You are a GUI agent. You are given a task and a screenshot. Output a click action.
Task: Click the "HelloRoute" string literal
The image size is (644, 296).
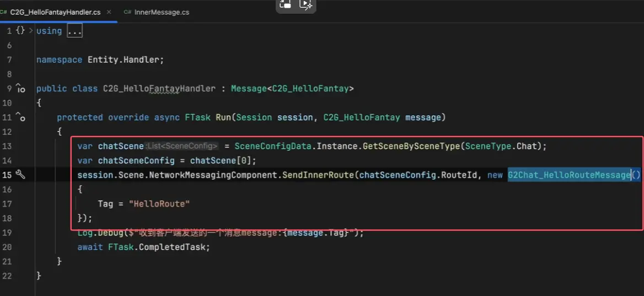coord(159,204)
